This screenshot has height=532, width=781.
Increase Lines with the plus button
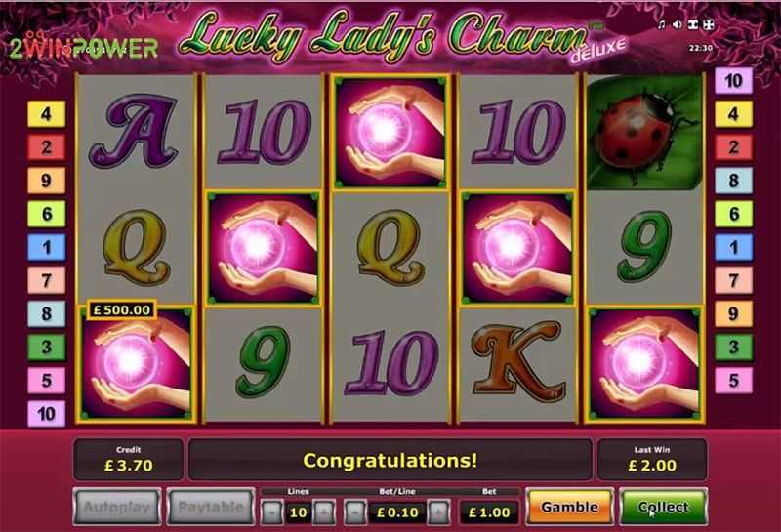[324, 512]
